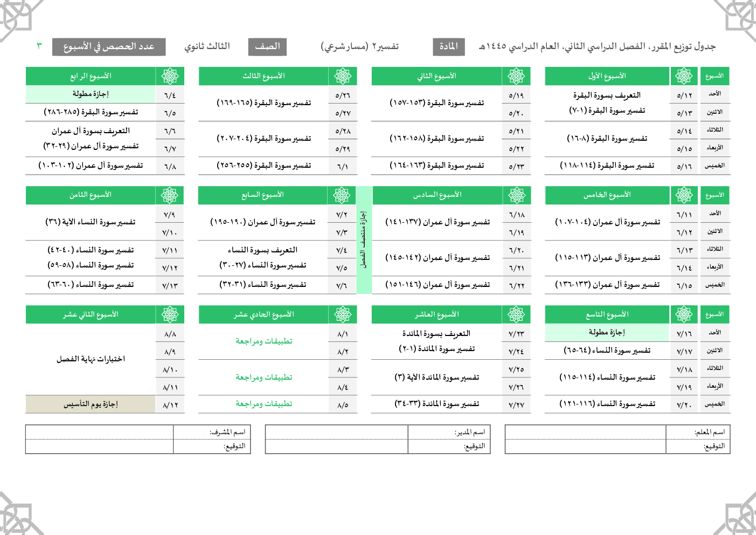756x535 pixels.
Task: Click the ornament icon beside الأسبوع الخامس header
Action: [x=684, y=195]
